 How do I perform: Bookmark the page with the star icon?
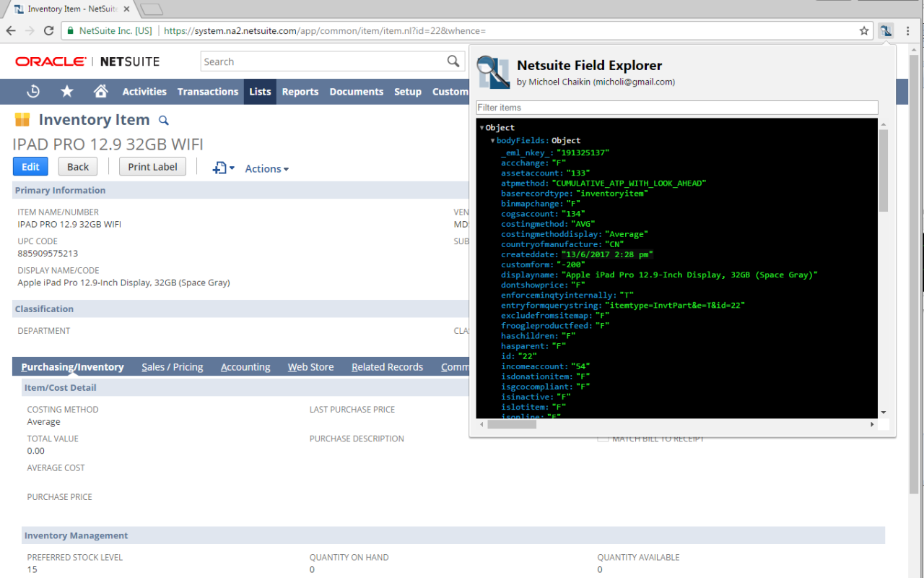pos(863,31)
